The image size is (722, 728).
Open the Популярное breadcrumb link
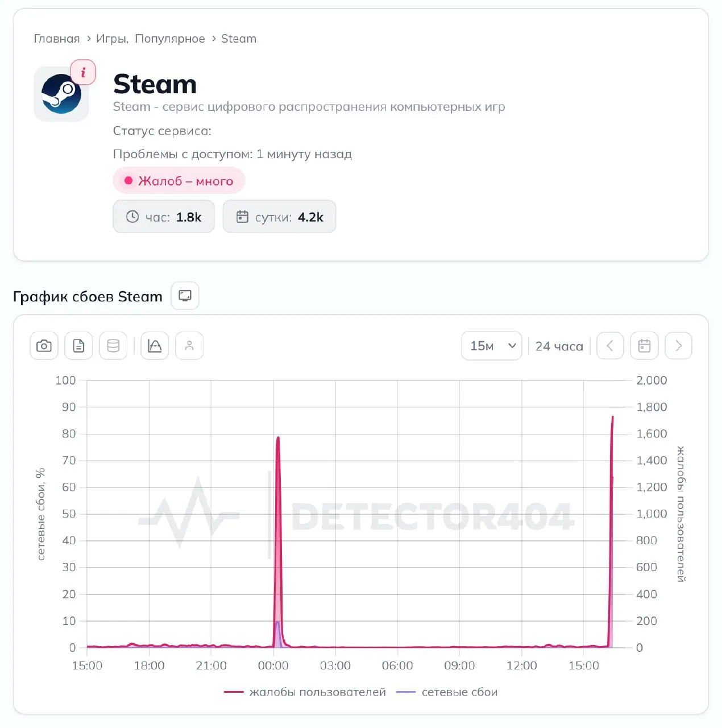click(170, 39)
